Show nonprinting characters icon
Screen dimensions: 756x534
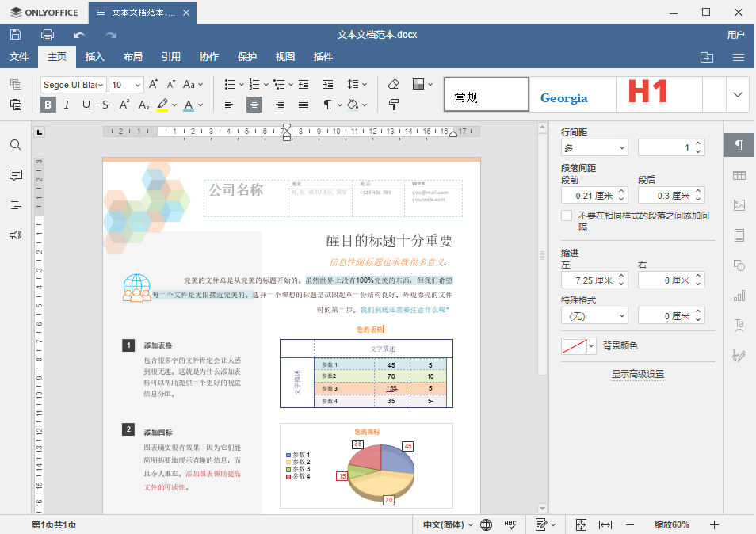[x=327, y=105]
